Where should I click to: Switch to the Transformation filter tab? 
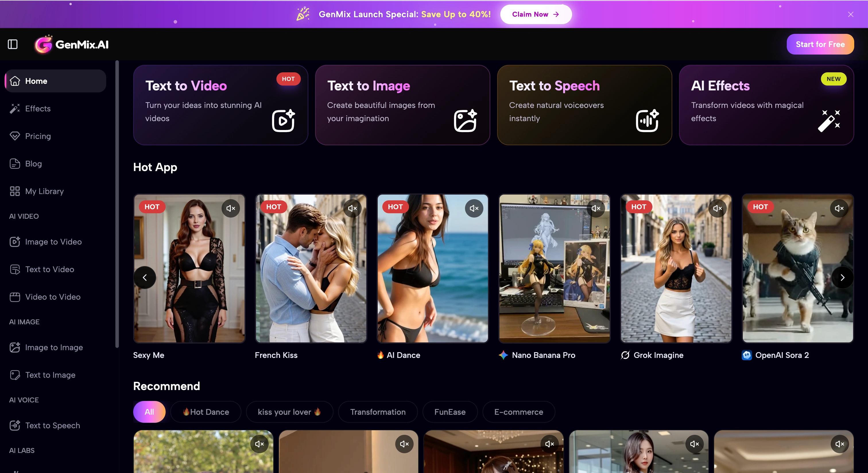click(377, 412)
